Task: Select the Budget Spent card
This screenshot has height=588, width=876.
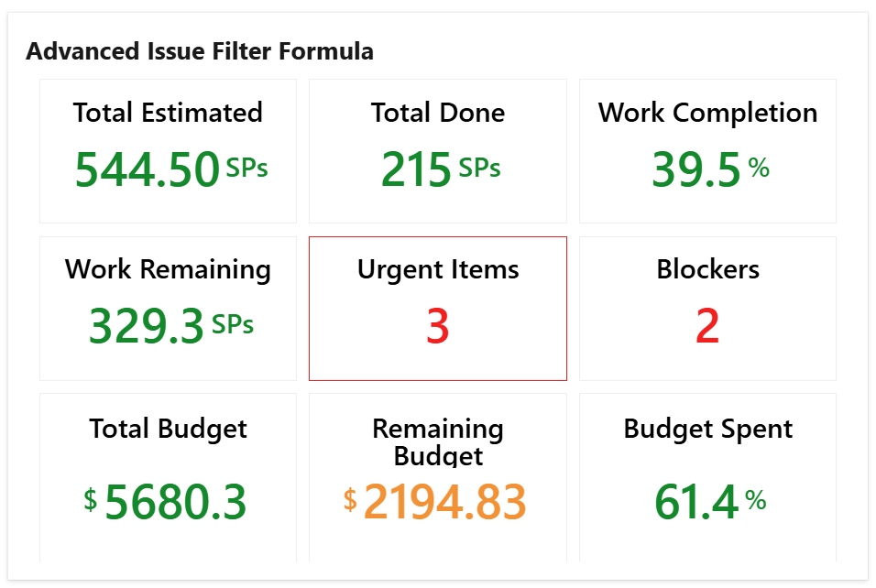Action: (707, 474)
